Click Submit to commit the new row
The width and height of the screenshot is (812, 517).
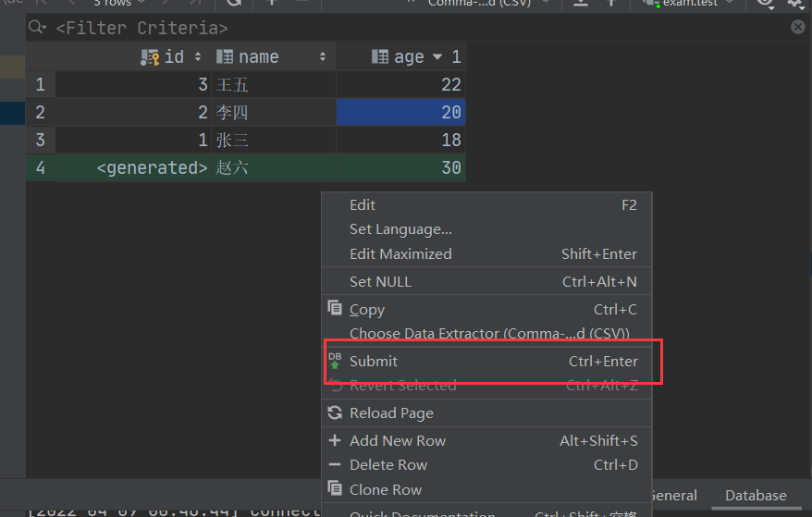[x=486, y=361]
